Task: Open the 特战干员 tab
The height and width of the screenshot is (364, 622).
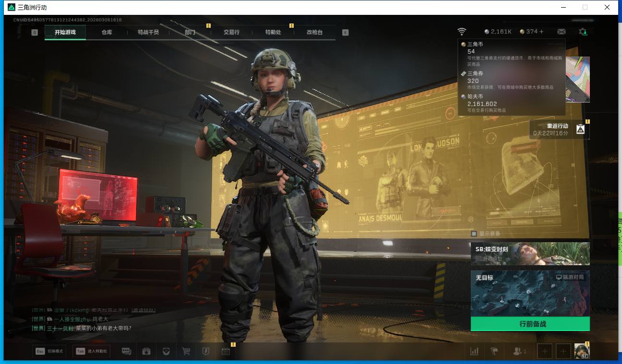Action: 148,32
